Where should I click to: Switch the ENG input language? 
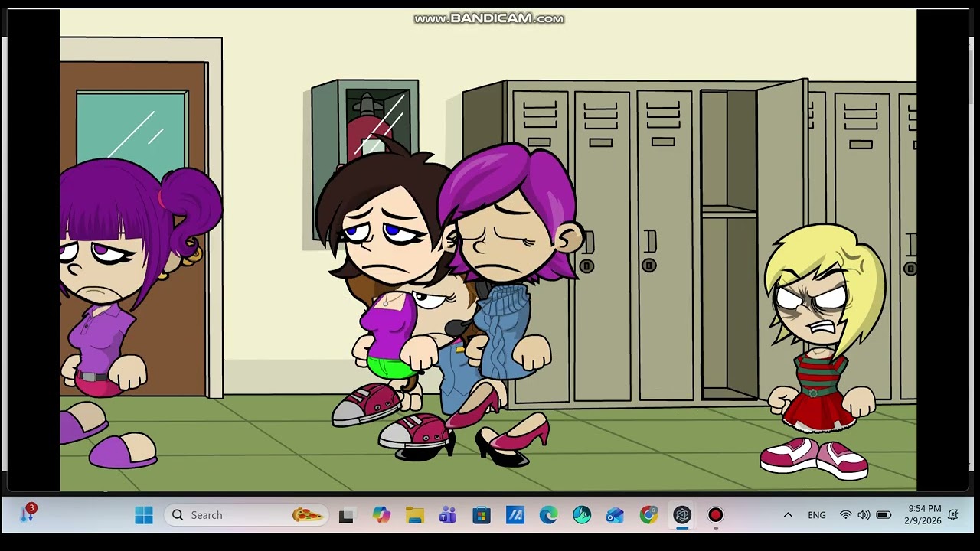point(817,515)
